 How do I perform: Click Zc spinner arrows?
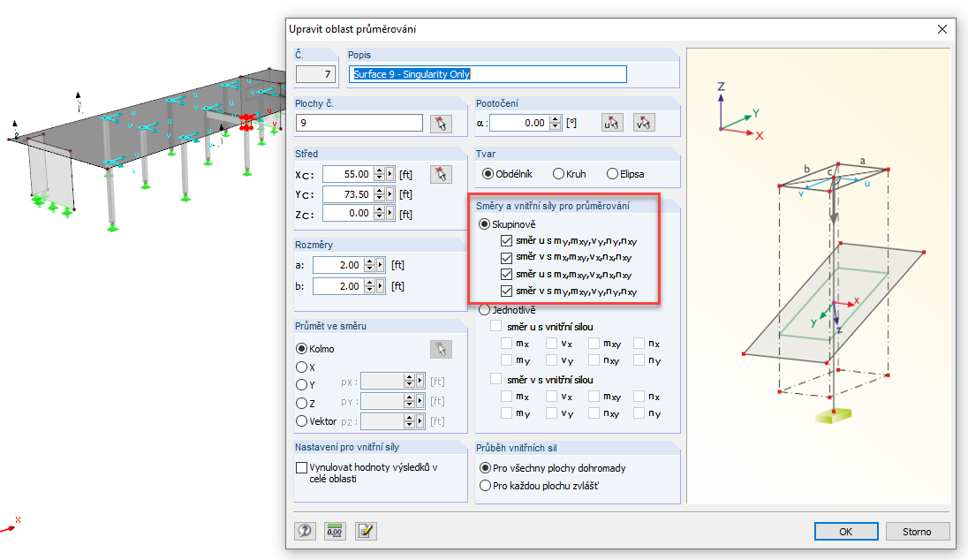coord(380,214)
